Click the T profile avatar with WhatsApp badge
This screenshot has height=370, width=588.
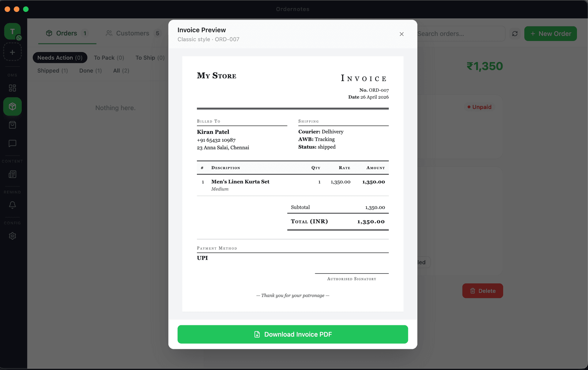pos(12,32)
